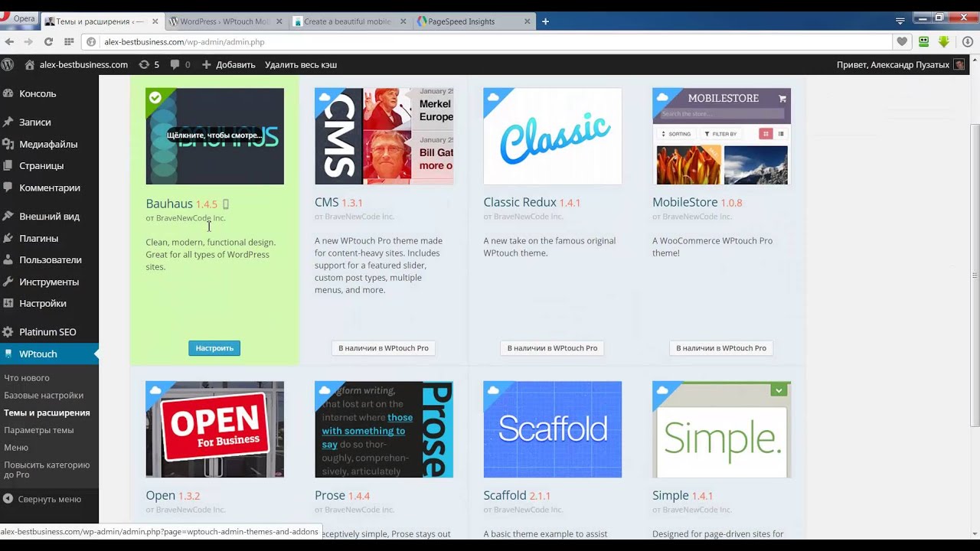
Task: Click the heart bookmark icon
Action: click(x=902, y=42)
